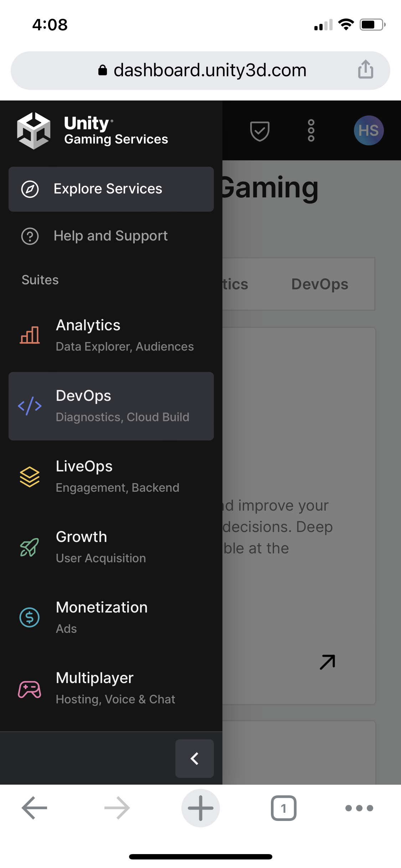Click the LiveOps layers icon
The width and height of the screenshot is (401, 868).
point(30,476)
